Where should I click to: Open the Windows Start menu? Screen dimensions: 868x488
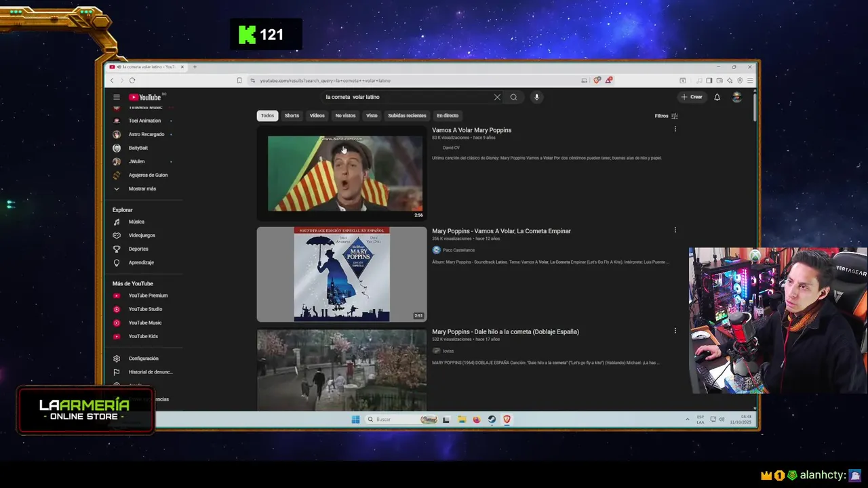(x=355, y=420)
